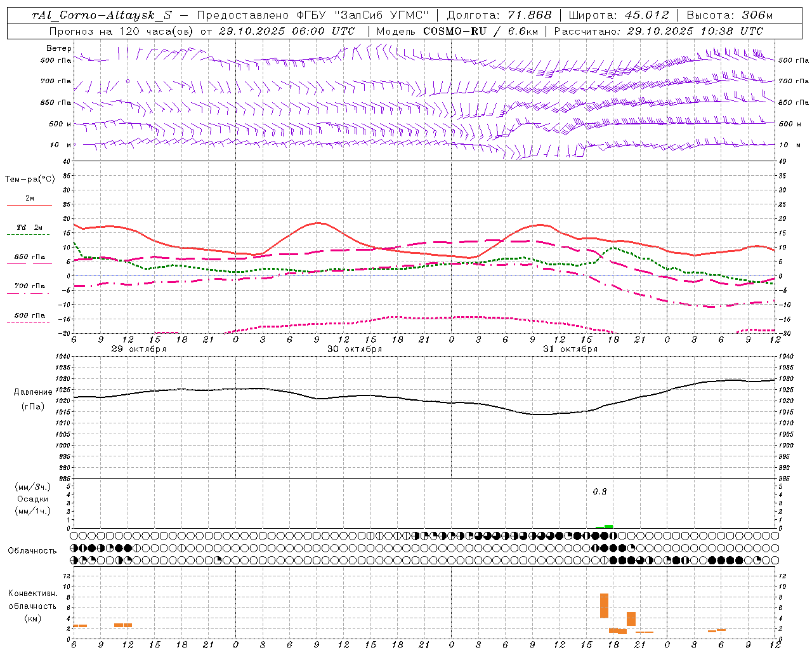The width and height of the screenshot is (812, 650).
Task: Click the station title rAl_Gorno-Altaysk_S
Action: click(101, 16)
